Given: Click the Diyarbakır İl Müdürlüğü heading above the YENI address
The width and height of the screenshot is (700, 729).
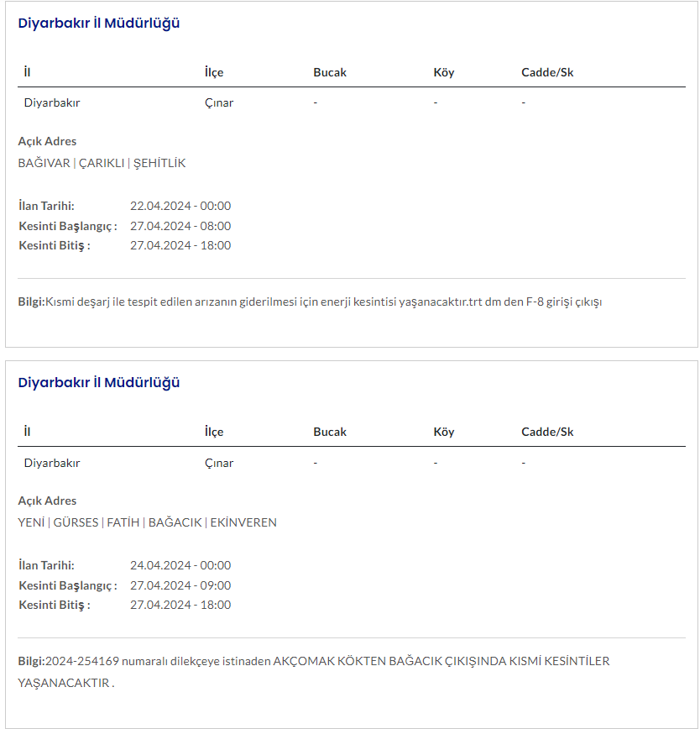Looking at the screenshot, I should [x=99, y=383].
